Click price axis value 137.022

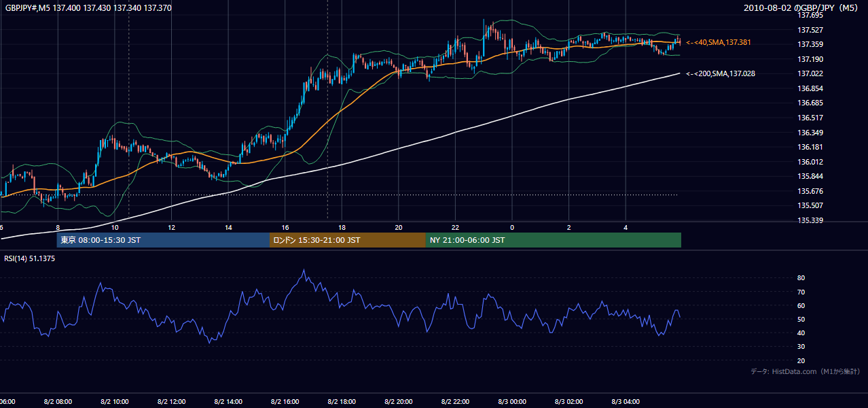click(810, 73)
